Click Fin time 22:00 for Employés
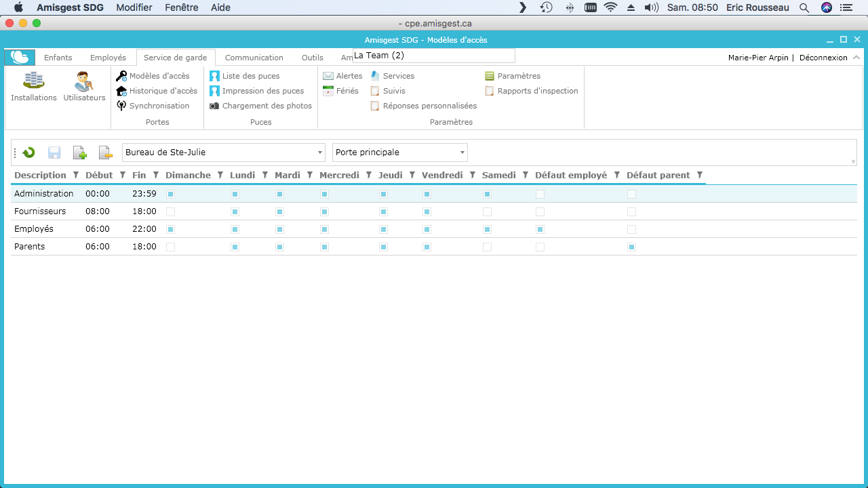Image resolution: width=868 pixels, height=488 pixels. pos(144,229)
